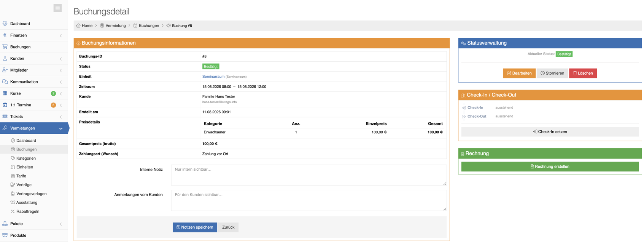This screenshot has width=644, height=242.
Task: Click the Check-In arrow icon in status list
Action: [464, 108]
